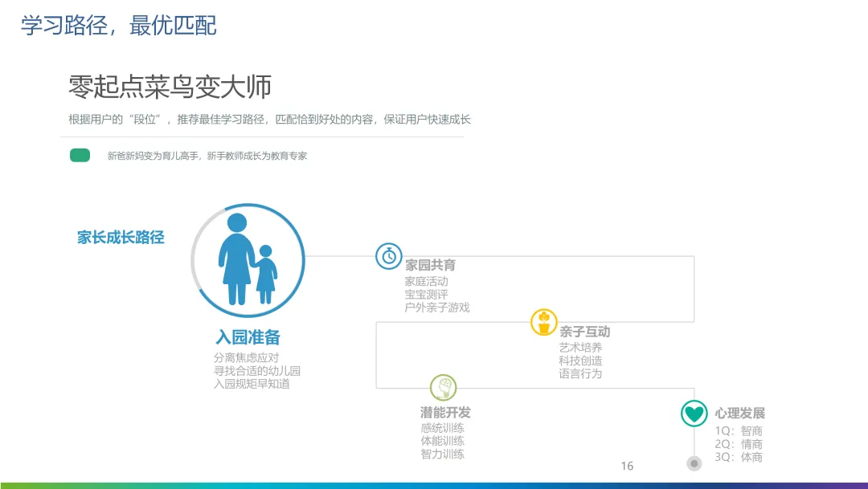
Task: Click the item 智力训练
Action: (442, 454)
